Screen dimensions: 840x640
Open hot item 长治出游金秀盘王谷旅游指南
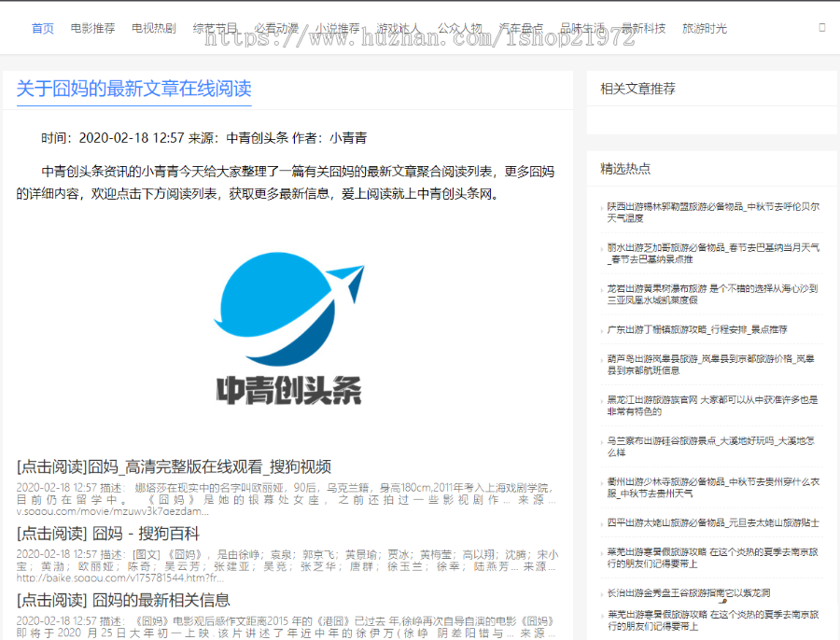689,592
